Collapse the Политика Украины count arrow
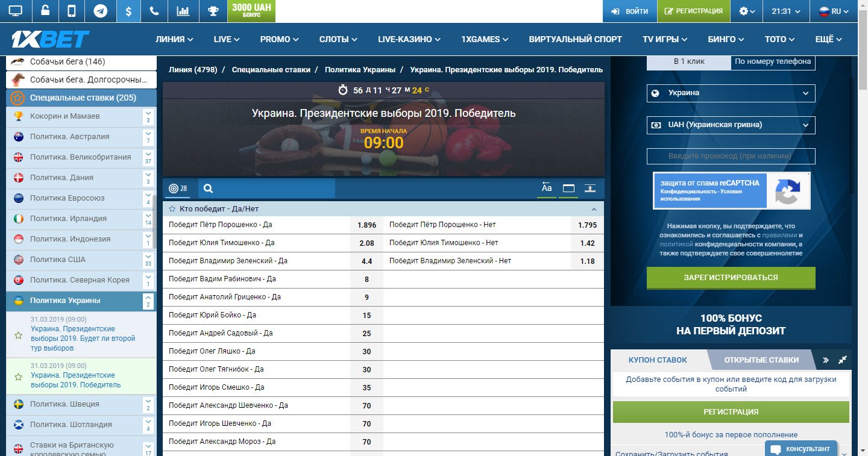Screen dimensions: 868x456 [x=148, y=301]
